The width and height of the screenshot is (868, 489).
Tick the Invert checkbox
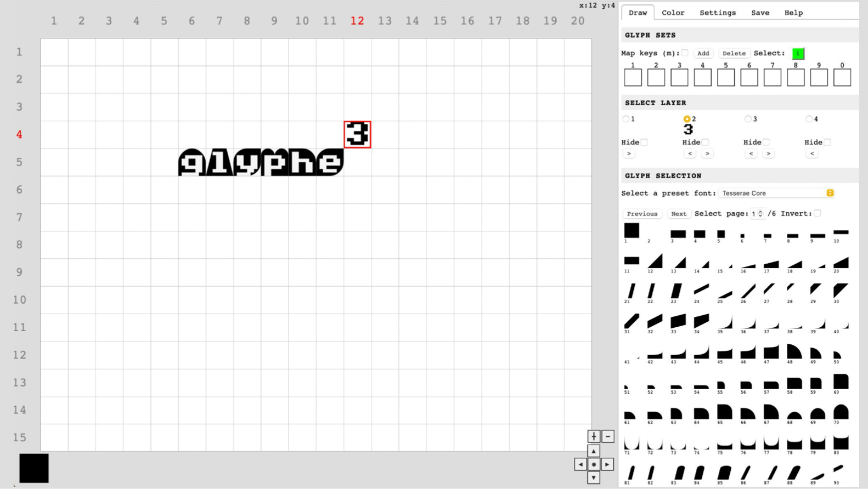818,213
